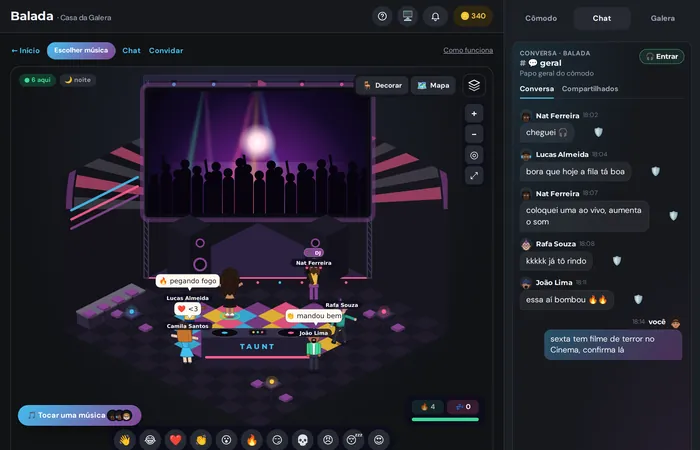Click Rafa Souza name in chat
The image size is (700, 450).
(x=556, y=244)
